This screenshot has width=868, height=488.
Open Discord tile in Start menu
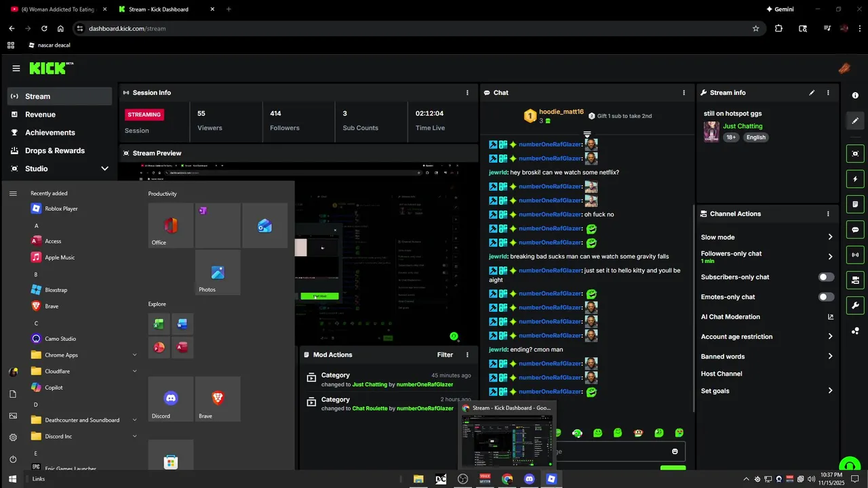(x=171, y=399)
